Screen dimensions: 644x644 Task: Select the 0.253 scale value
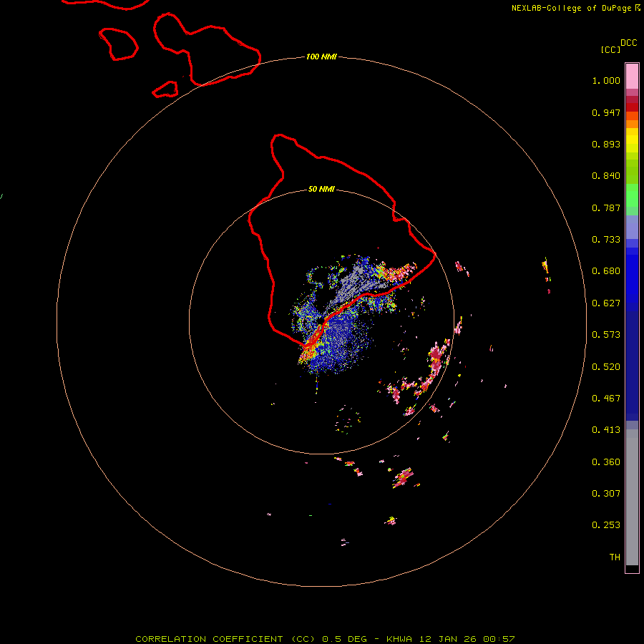(x=606, y=525)
